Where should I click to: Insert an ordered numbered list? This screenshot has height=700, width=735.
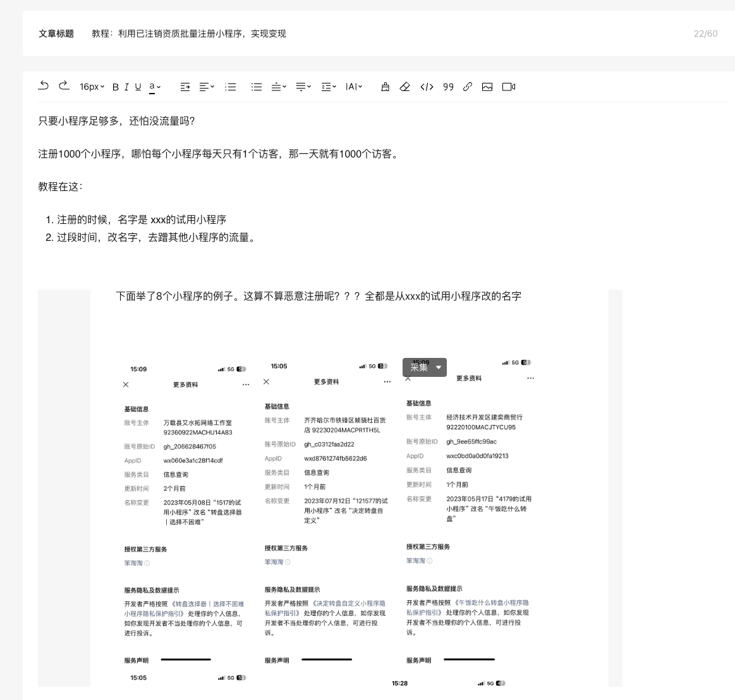point(231,87)
